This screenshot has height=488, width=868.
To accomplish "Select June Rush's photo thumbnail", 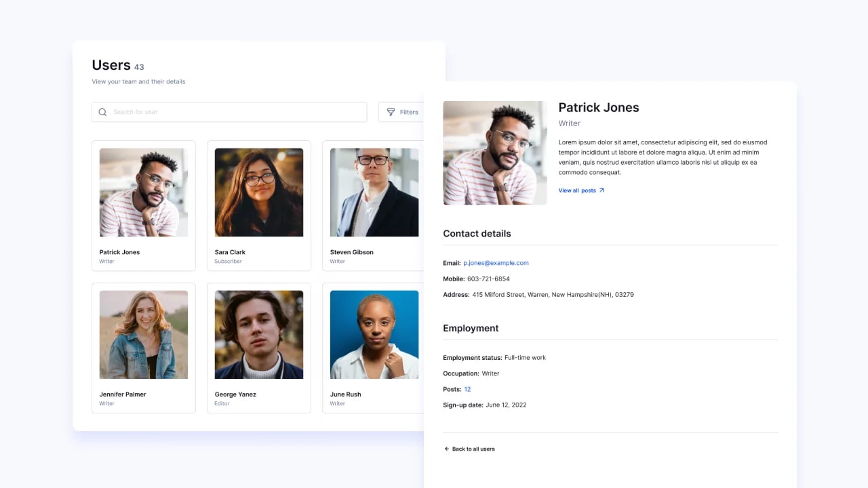I will point(374,335).
